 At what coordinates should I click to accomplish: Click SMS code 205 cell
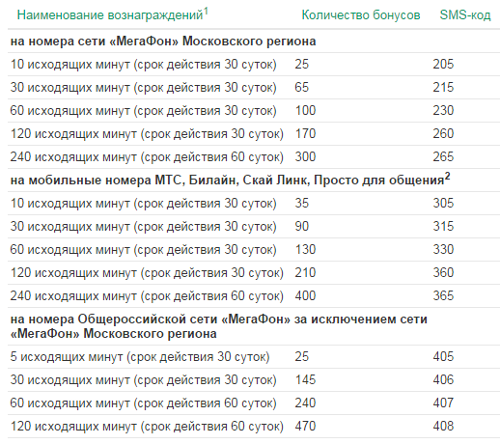443,64
